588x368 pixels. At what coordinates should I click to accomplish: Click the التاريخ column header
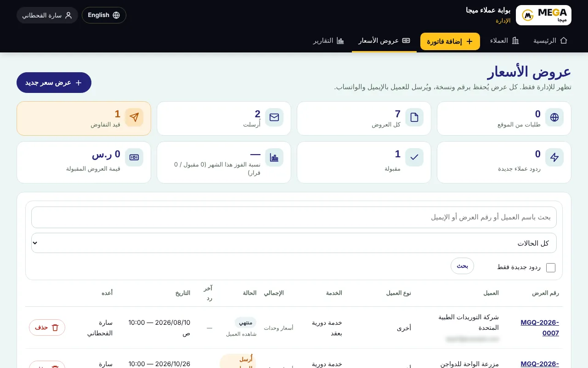(x=183, y=293)
